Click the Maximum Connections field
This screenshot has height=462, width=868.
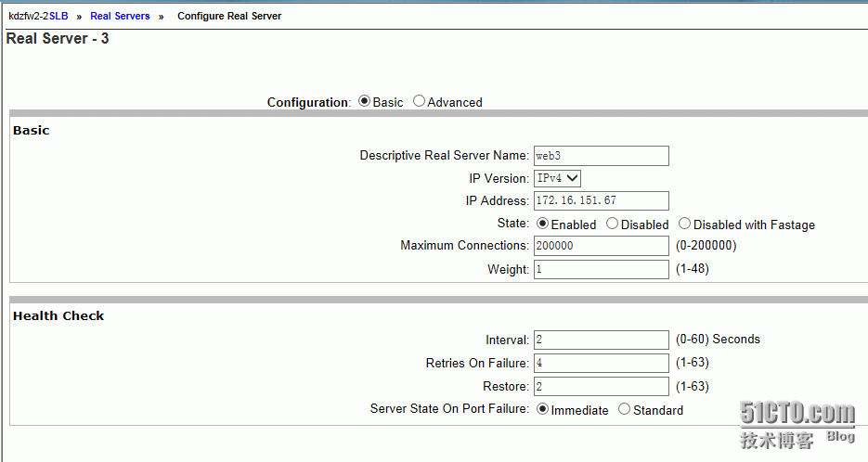coord(602,246)
